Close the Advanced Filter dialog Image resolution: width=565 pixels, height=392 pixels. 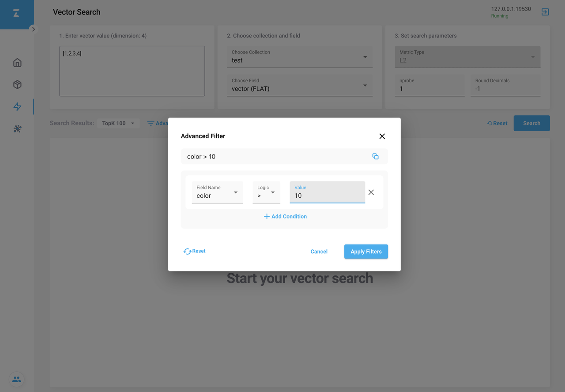tap(382, 136)
